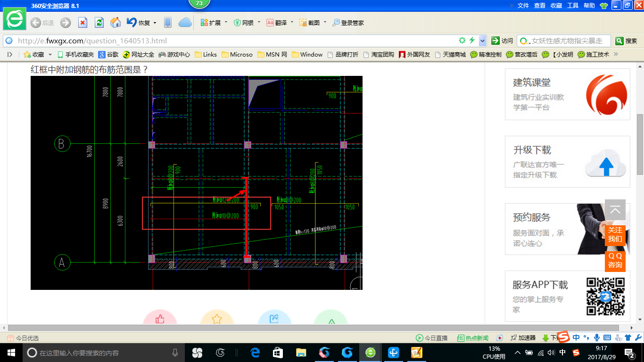Click the green 搜索 search button
The width and height of the screenshot is (644, 362).
(627, 41)
